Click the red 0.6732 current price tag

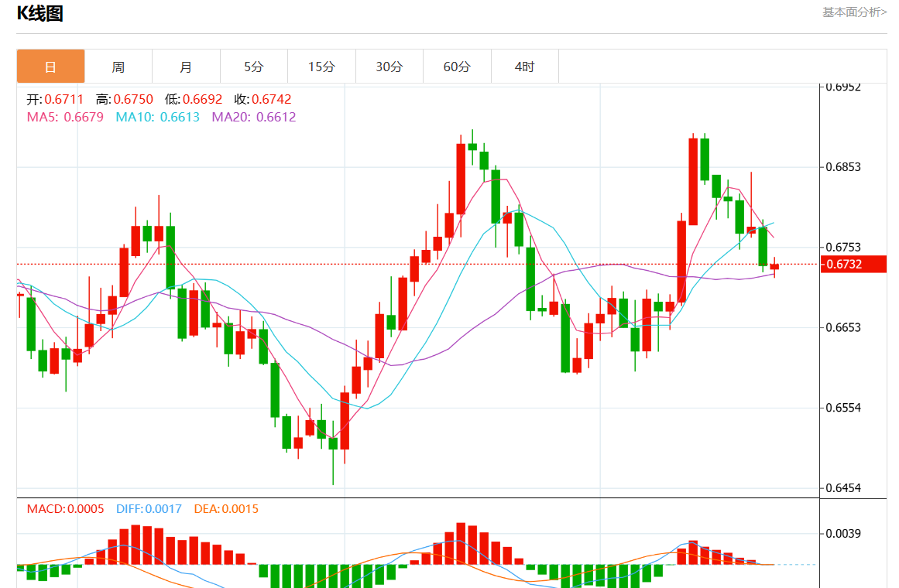[x=853, y=264]
